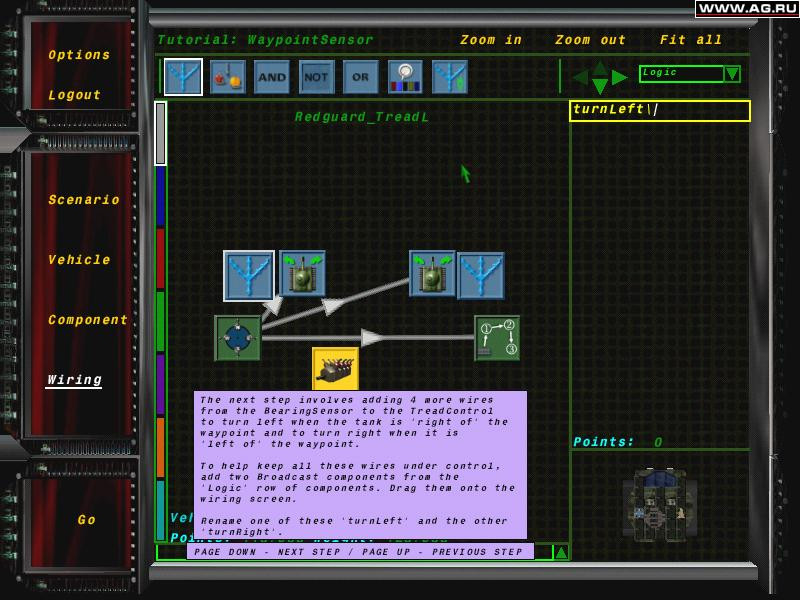
Task: Click Zoom out
Action: tap(590, 40)
